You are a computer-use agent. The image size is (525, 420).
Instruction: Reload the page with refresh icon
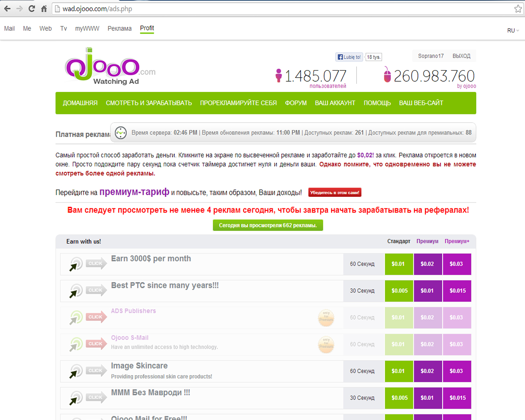(x=32, y=9)
